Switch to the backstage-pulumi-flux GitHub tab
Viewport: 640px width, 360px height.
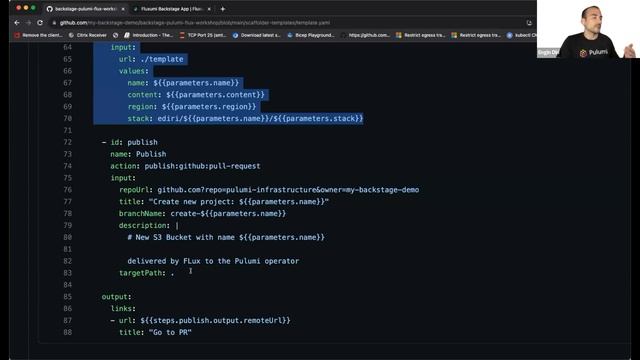click(86, 9)
